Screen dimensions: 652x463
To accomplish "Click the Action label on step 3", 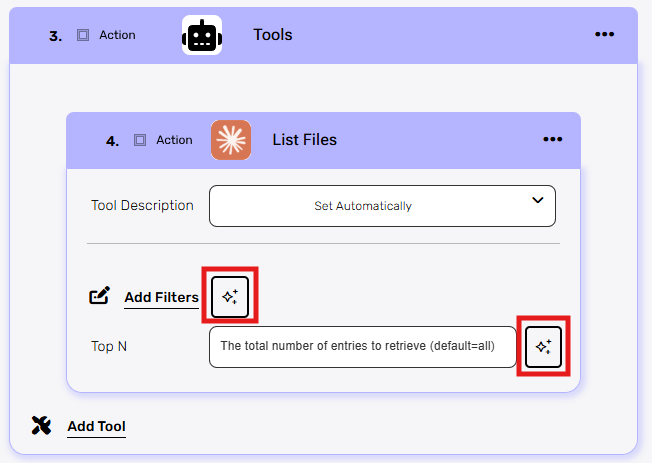I will 117,35.
